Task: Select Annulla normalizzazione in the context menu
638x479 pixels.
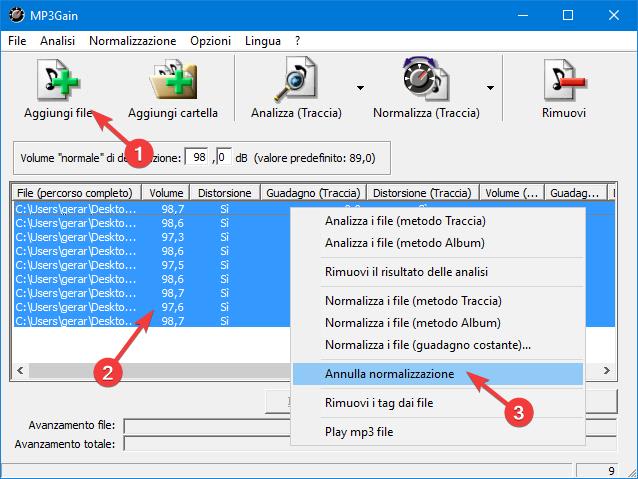Action: pos(438,374)
